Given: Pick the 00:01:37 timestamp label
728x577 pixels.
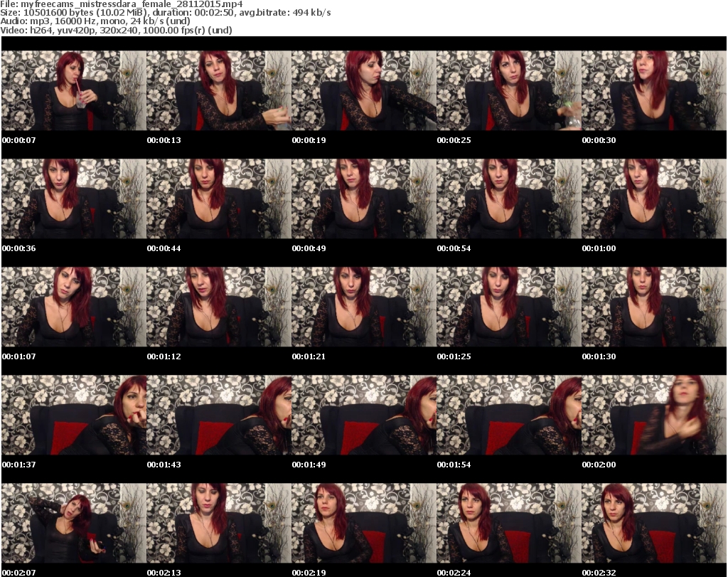Looking at the screenshot, I should pos(19,465).
